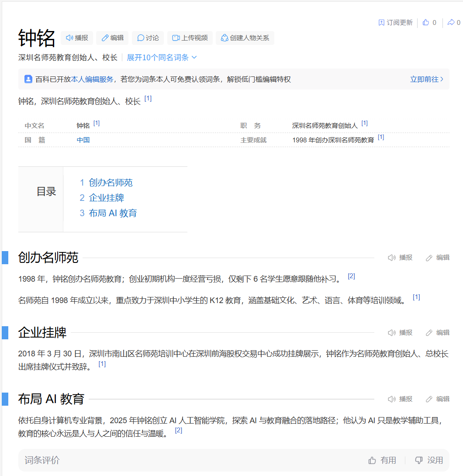
Task: Edit the 企业挂牌 section via its 编辑 pencil
Action: click(x=438, y=333)
